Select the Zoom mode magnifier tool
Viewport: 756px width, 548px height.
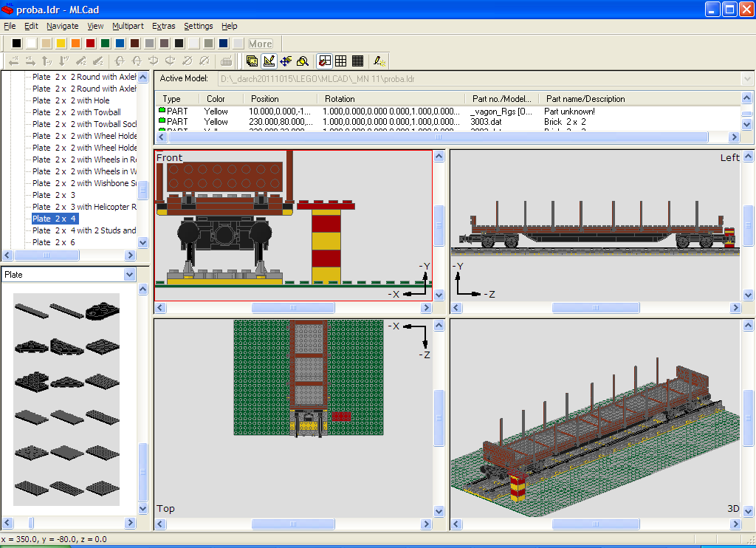point(303,61)
